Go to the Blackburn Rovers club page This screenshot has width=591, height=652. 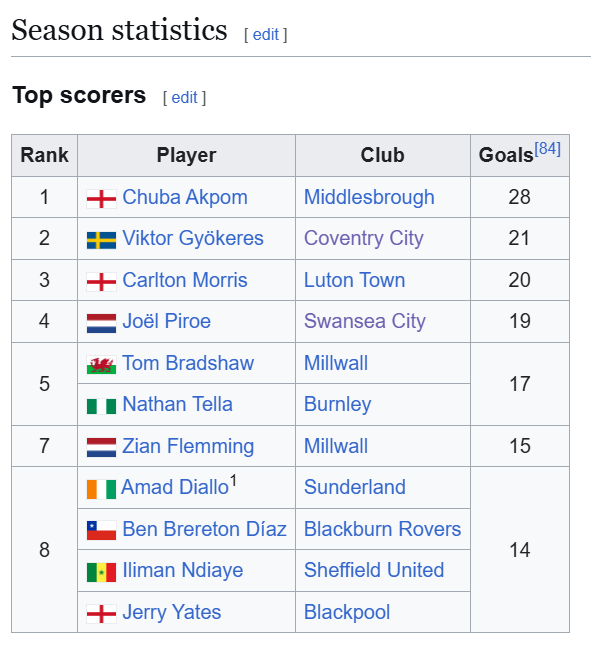382,529
